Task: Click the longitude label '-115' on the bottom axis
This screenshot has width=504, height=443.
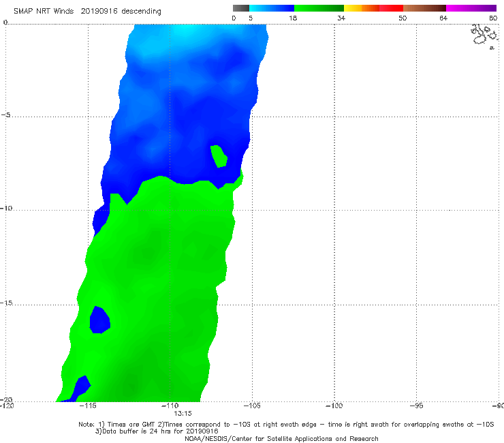Action: 88,406
